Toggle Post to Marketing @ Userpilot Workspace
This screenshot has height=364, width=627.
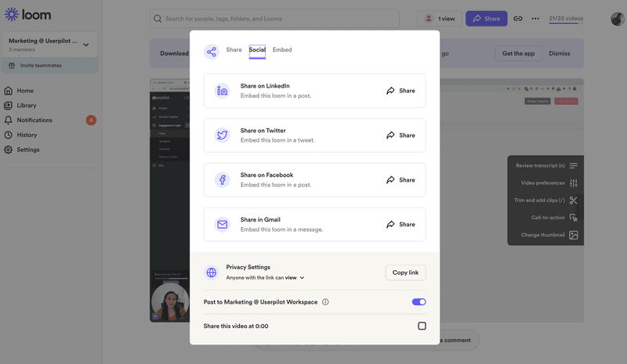419,302
